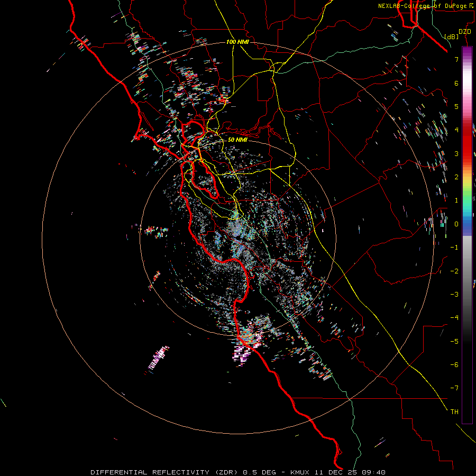This screenshot has height=476, width=476.
Task: Click "DIFFERENTIAL REFLECTIVITY (ZDR)" in the title caption
Action: pos(165,472)
